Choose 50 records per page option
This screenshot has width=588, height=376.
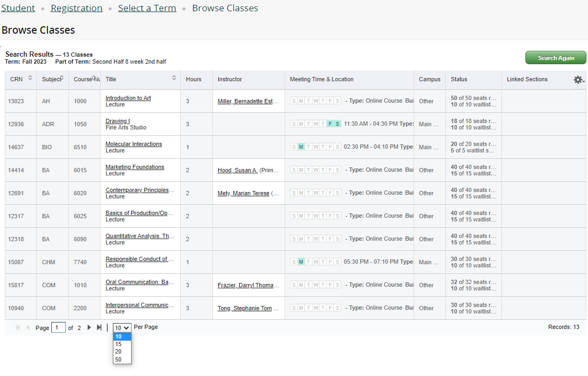coord(122,359)
